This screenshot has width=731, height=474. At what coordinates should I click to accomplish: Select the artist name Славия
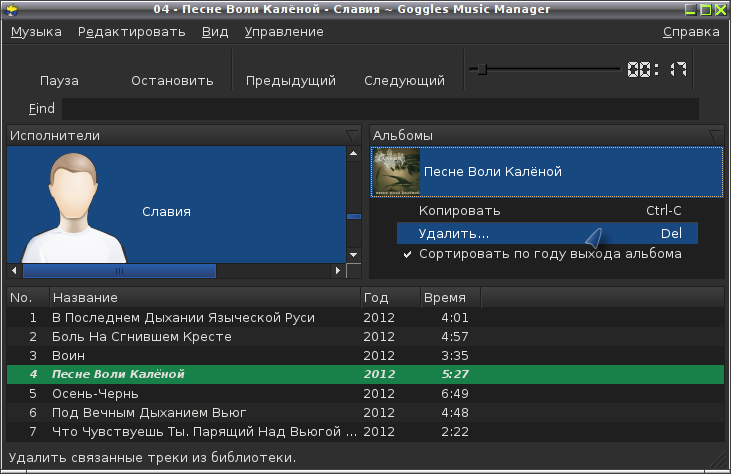point(166,212)
